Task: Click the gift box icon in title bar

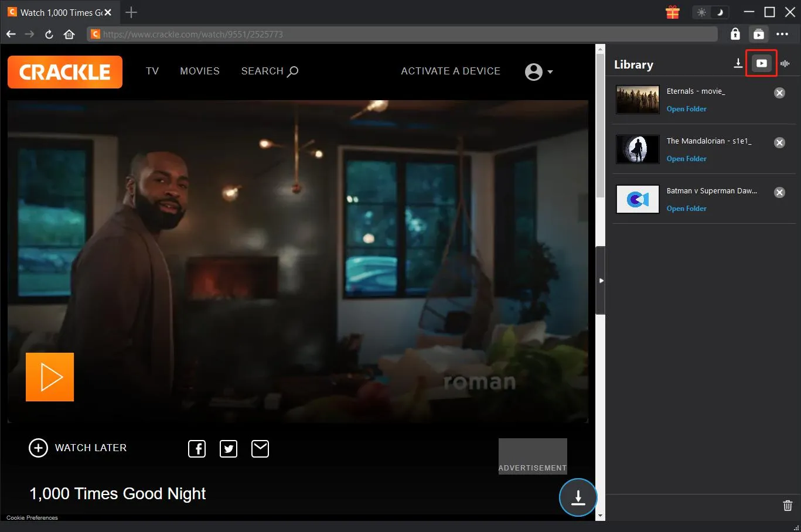Action: point(673,12)
